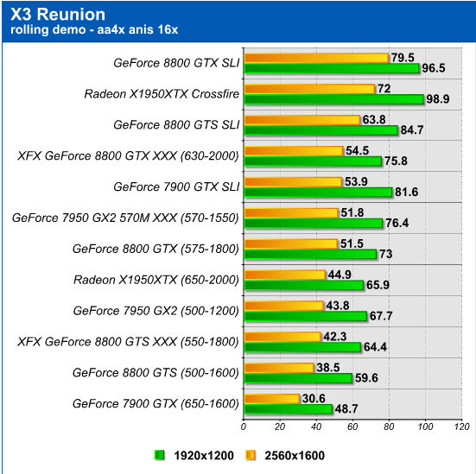This screenshot has height=474, width=476.
Task: Click the value label 53.9
Action: pos(356,181)
